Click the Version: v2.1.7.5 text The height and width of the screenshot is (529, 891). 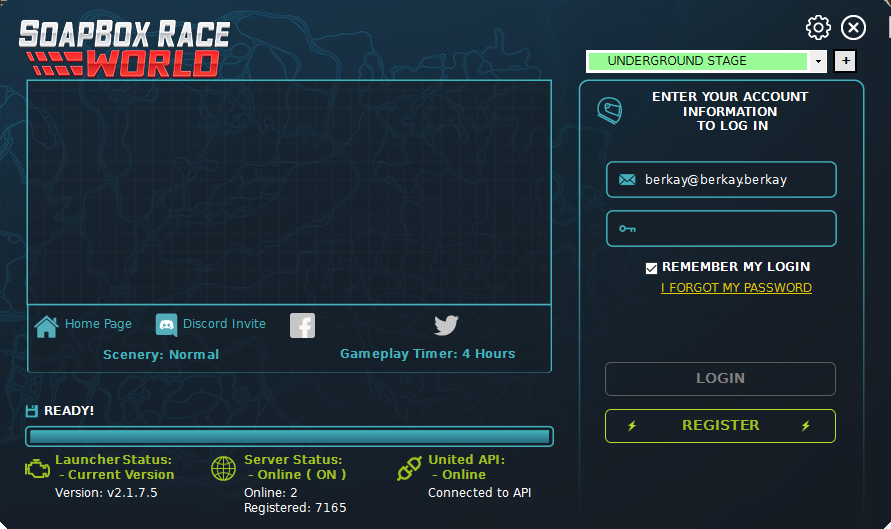(106, 493)
